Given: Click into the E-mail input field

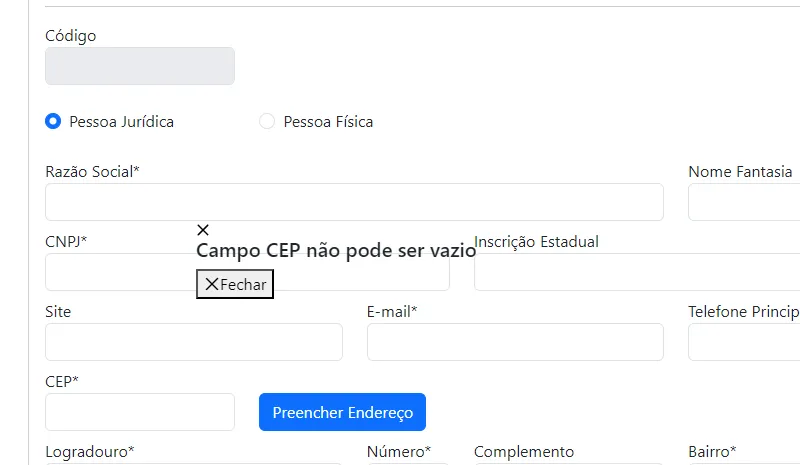Looking at the screenshot, I should coord(515,342).
